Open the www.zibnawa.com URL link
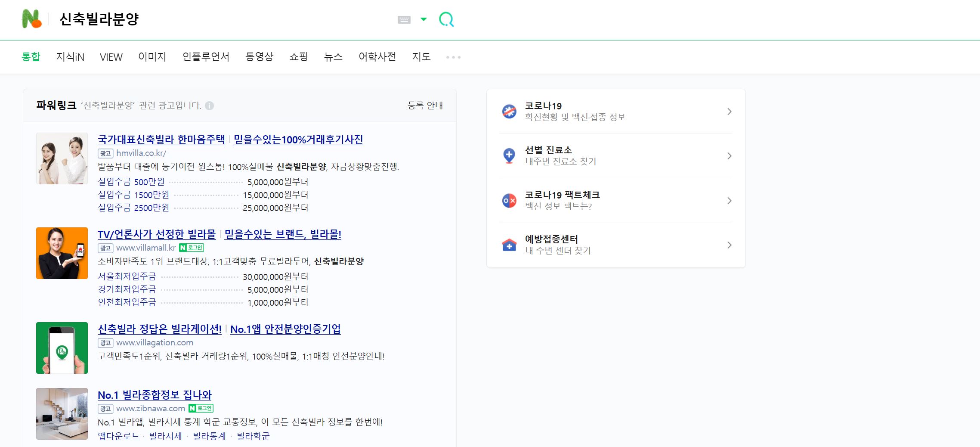The width and height of the screenshot is (980, 447). 151,409
